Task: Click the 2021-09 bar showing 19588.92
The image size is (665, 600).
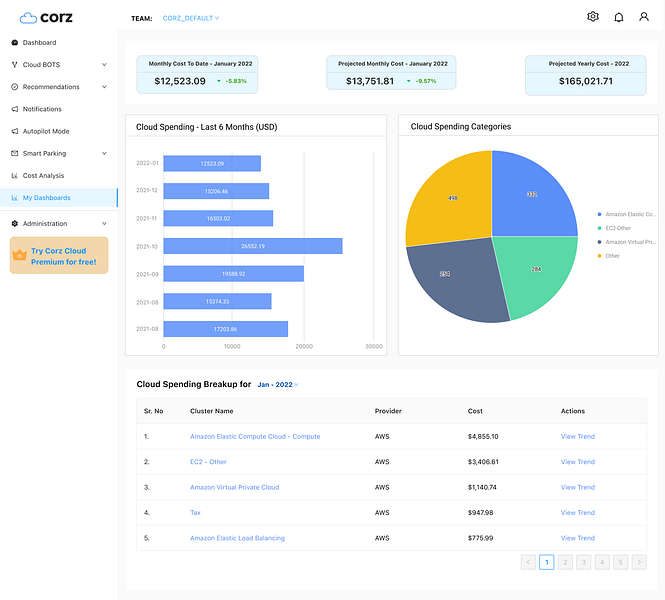Action: point(234,273)
